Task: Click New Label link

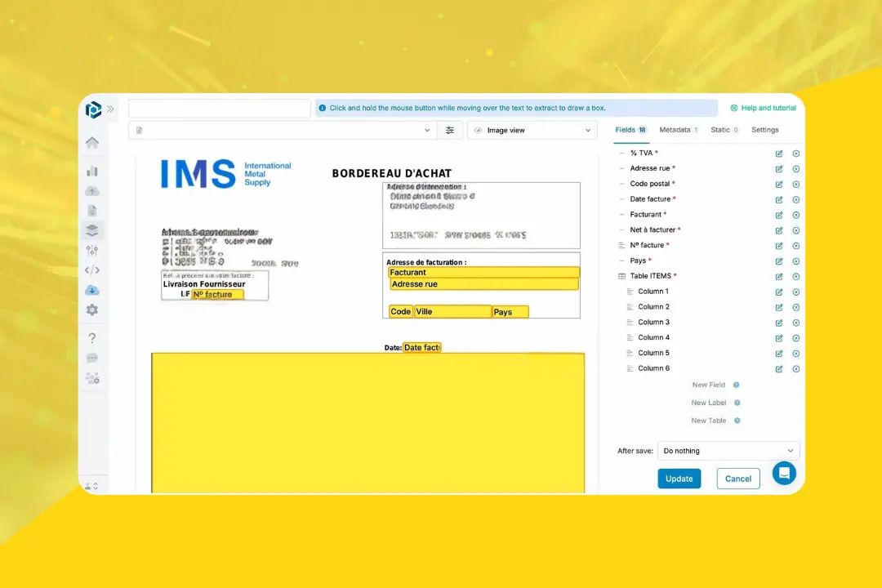Action: click(x=708, y=403)
